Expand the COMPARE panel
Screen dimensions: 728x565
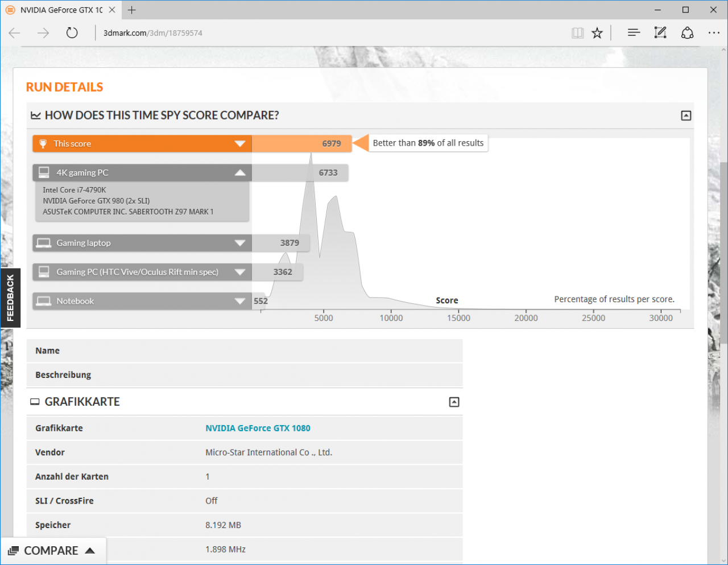[53, 551]
